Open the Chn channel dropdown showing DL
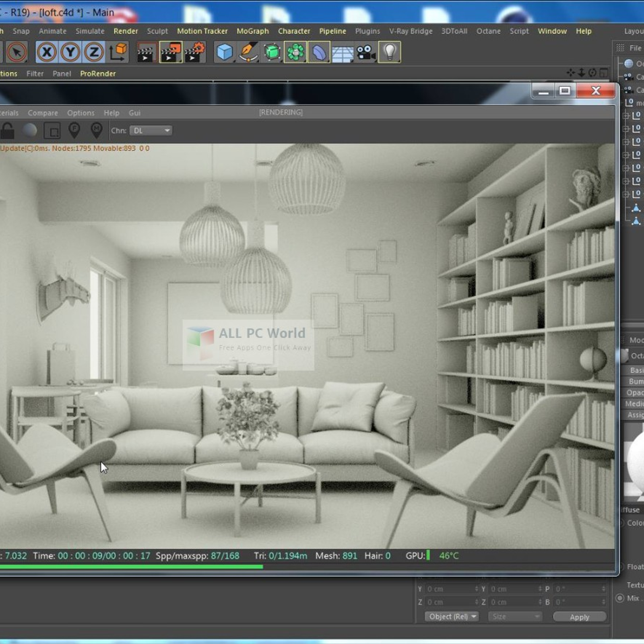Image resolution: width=644 pixels, height=644 pixels. 151,131
